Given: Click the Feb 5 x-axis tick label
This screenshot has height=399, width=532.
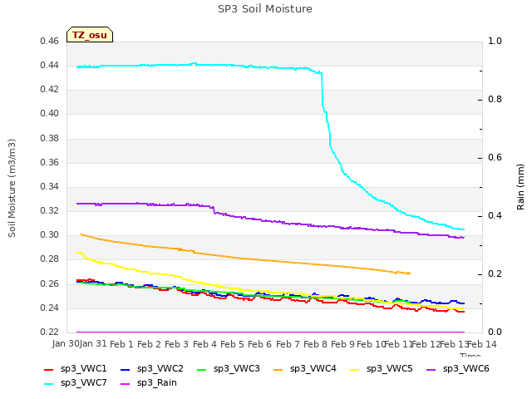Looking at the screenshot, I should click(x=232, y=344).
